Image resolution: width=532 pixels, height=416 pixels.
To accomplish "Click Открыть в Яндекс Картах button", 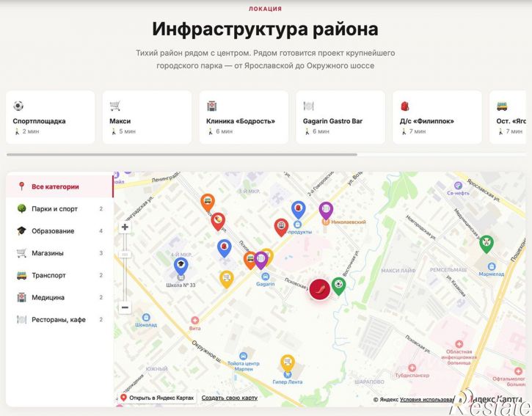I will (157, 398).
